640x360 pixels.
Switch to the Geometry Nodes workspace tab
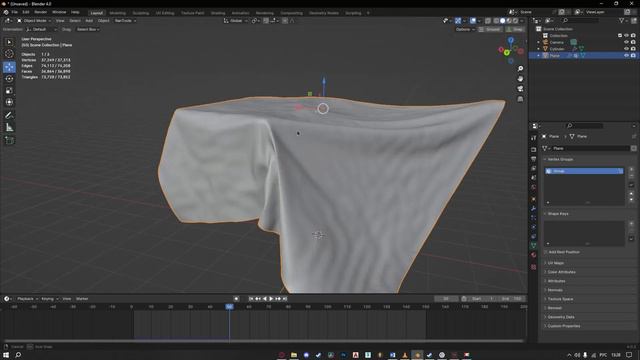click(324, 13)
